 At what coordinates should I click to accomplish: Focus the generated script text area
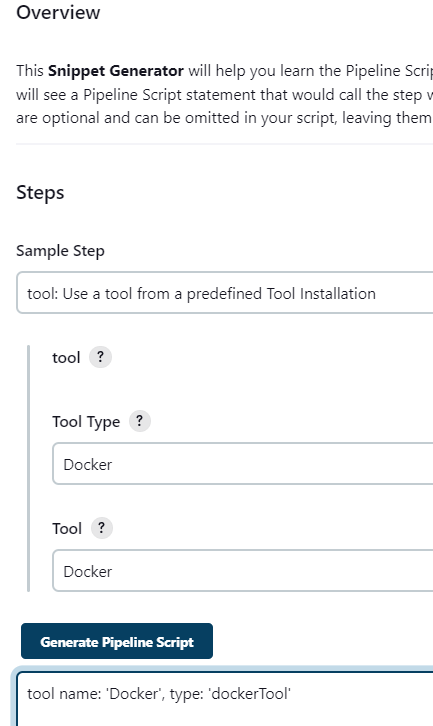(225, 699)
